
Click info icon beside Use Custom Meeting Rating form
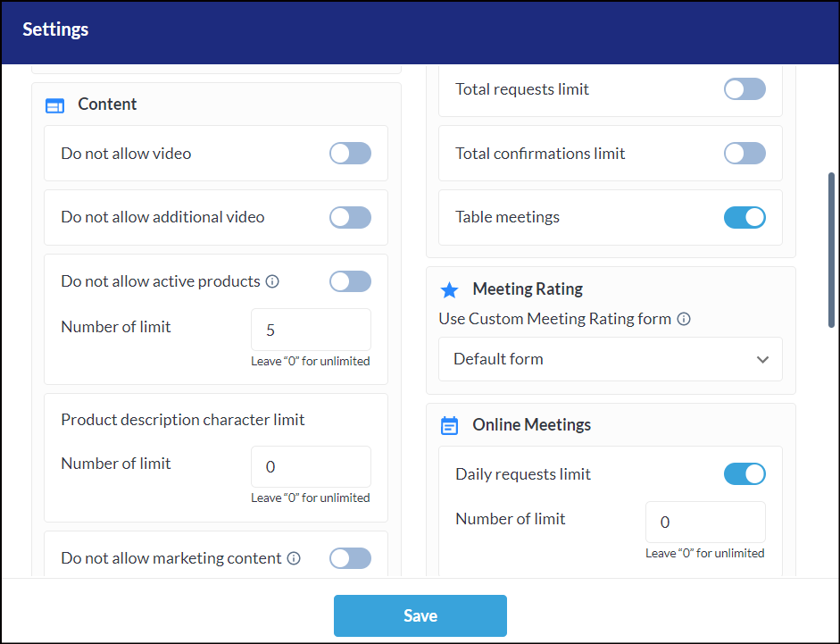click(x=684, y=319)
